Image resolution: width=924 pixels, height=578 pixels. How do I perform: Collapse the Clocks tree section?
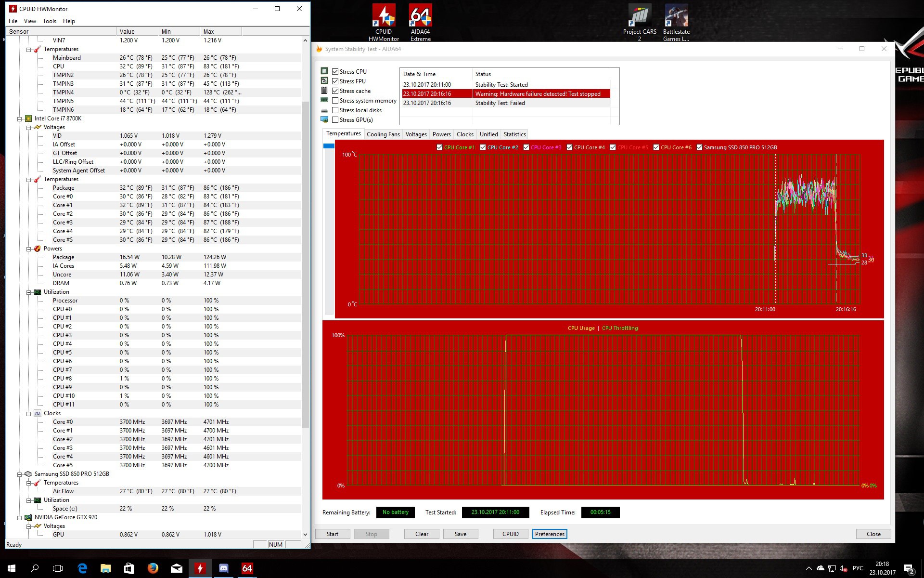29,413
